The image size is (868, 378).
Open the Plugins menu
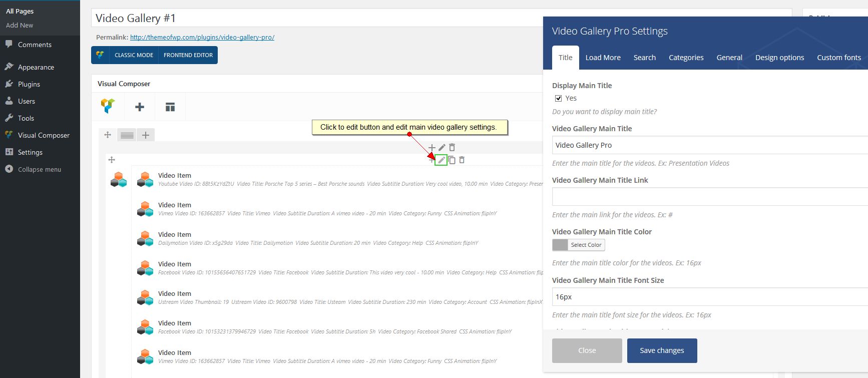[x=29, y=84]
